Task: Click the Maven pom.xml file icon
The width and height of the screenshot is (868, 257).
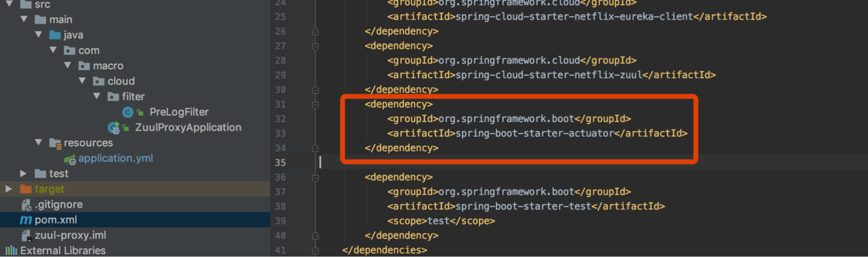Action: coord(26,220)
